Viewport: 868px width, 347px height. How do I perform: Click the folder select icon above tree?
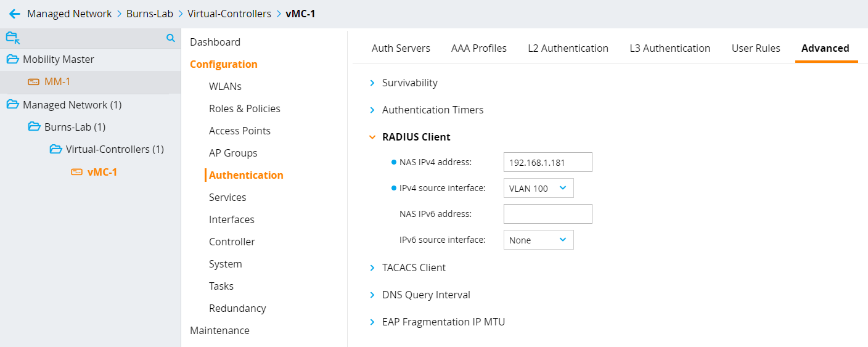pos(13,38)
